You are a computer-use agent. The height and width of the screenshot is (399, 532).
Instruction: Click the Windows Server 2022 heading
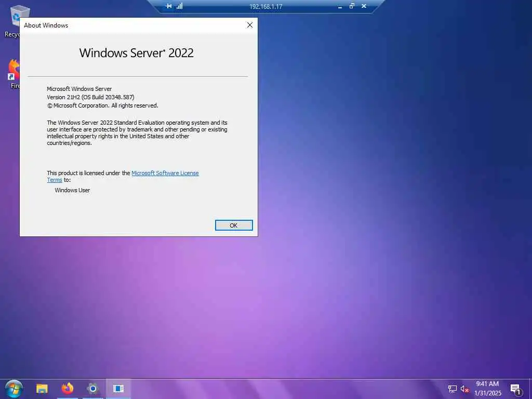[x=137, y=53]
